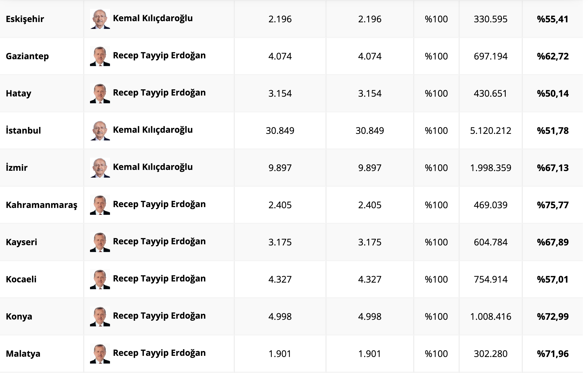Screen dimensions: 588x373
Task: Click the %51,78 vote share for İstanbul
Action: click(x=553, y=131)
